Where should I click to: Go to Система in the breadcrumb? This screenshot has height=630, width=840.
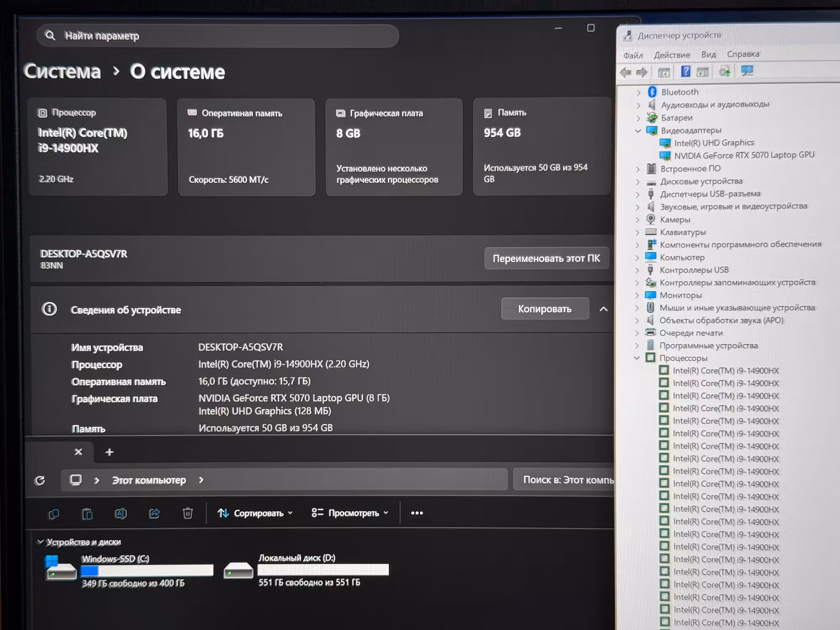(x=62, y=71)
